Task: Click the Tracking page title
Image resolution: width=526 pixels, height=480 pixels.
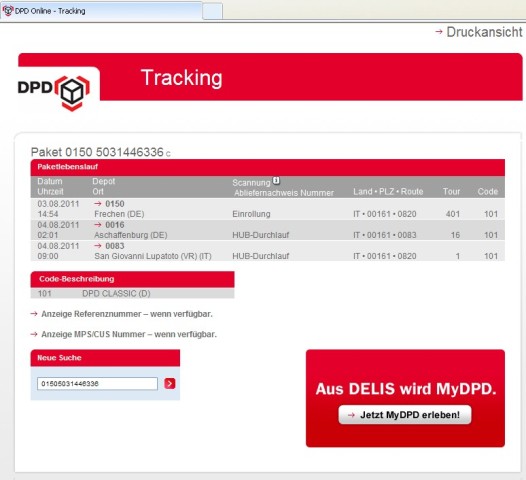Action: (x=181, y=78)
